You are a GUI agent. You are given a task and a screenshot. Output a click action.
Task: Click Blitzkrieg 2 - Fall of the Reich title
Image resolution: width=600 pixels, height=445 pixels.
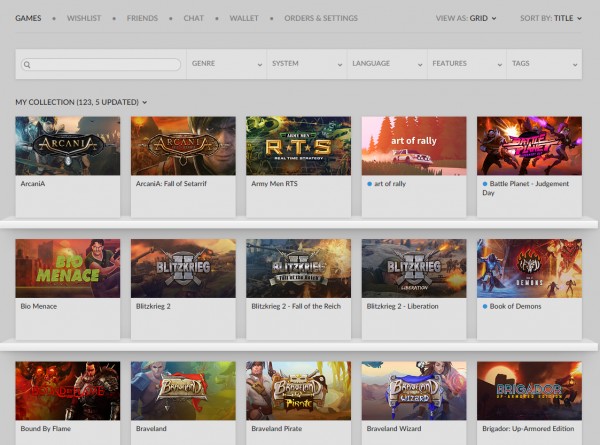pyautogui.click(x=296, y=306)
